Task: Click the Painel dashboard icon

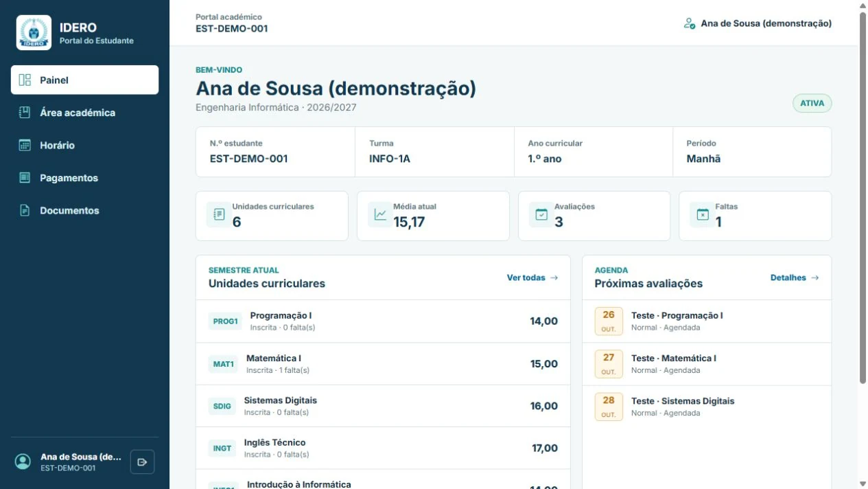Action: [x=25, y=80]
